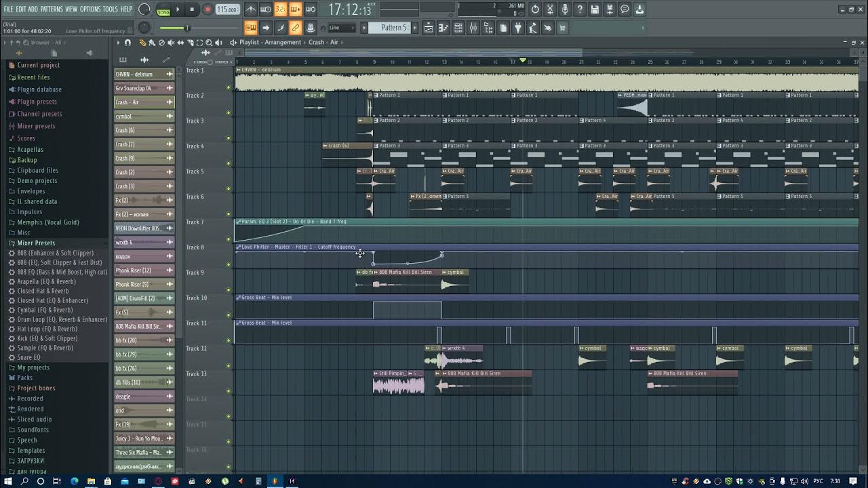Image resolution: width=868 pixels, height=488 pixels.
Task: Click the tempo tapper icon
Action: (532, 28)
